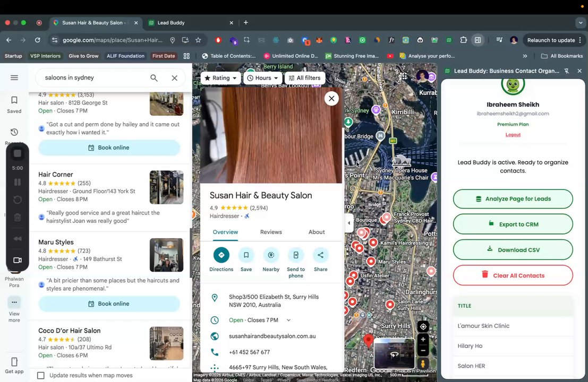Bookmark this page with the star icon
588x382 pixels.
tap(198, 40)
